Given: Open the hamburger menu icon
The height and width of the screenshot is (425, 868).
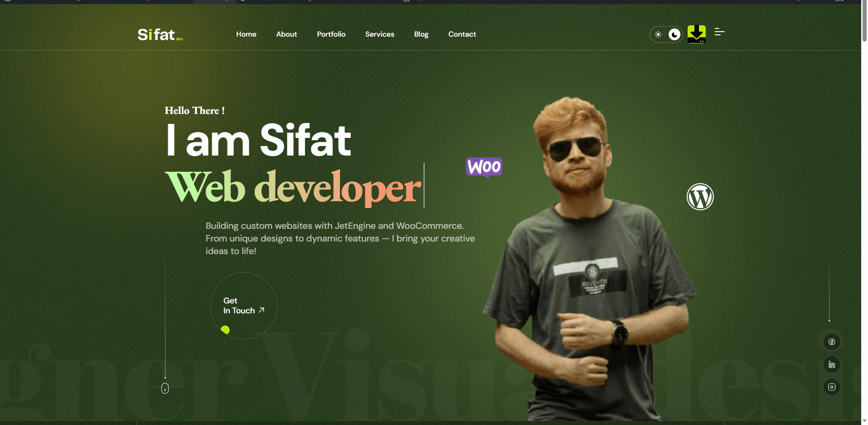Looking at the screenshot, I should (x=719, y=33).
